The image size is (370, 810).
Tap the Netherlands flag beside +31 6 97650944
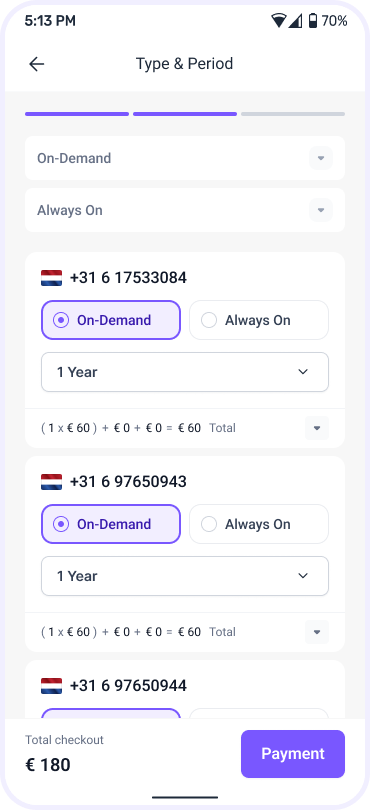click(x=51, y=686)
